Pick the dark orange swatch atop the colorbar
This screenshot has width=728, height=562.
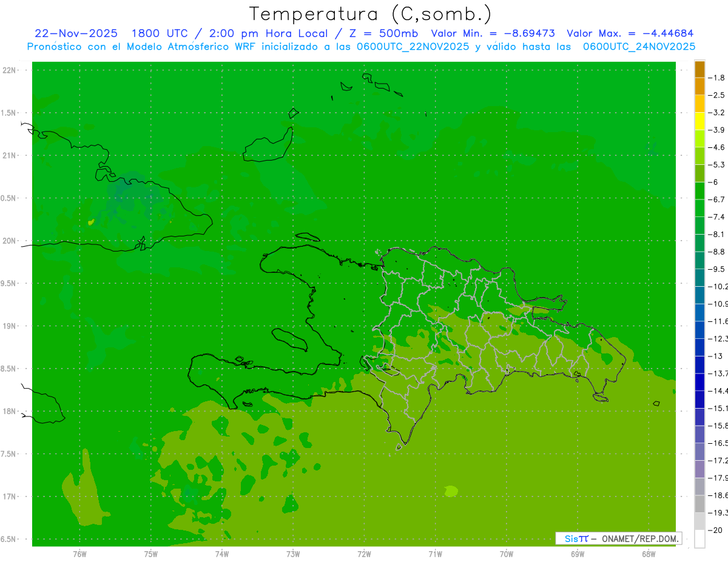[x=699, y=69]
